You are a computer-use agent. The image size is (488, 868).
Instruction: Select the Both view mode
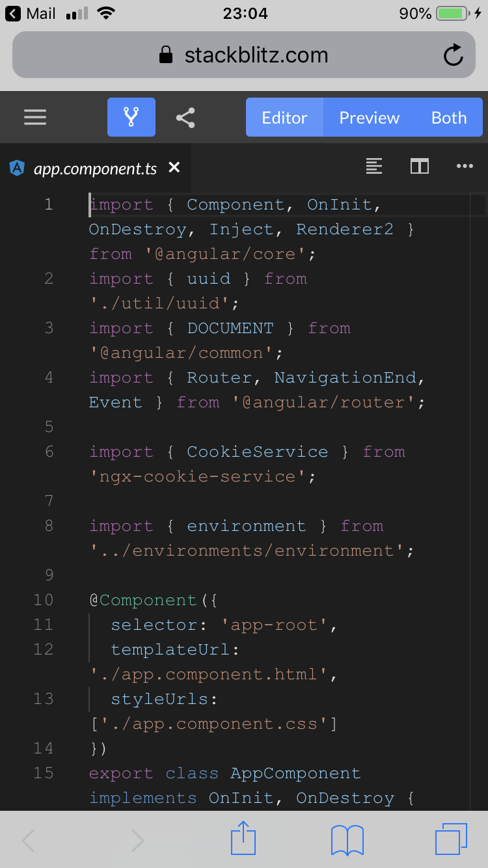tap(449, 118)
